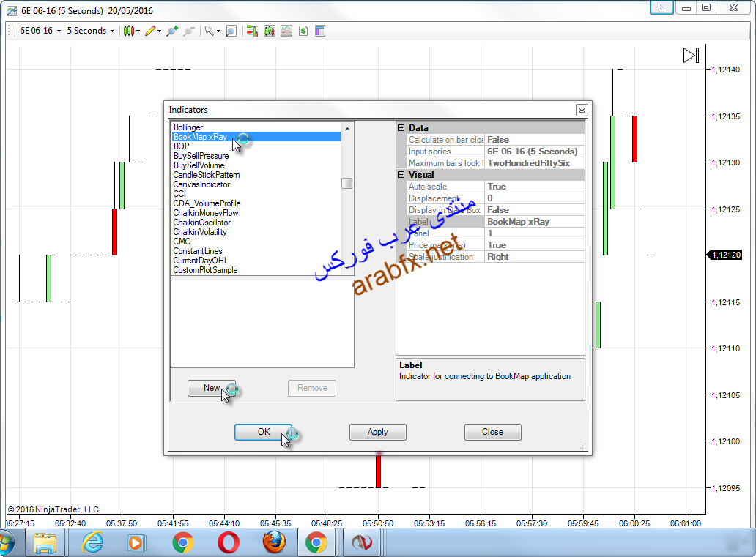Viewport: 756px width, 557px height.
Task: Jump to latest bar with the arrow-bar icon
Action: click(691, 55)
